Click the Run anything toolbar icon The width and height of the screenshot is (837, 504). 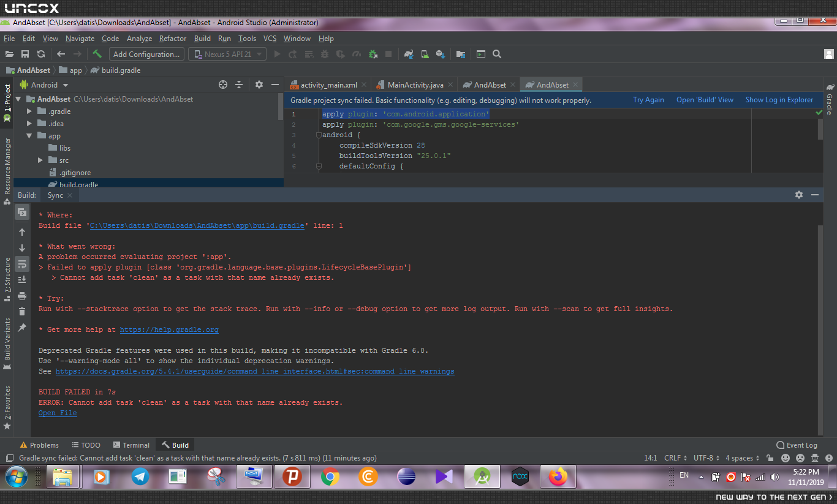481,54
